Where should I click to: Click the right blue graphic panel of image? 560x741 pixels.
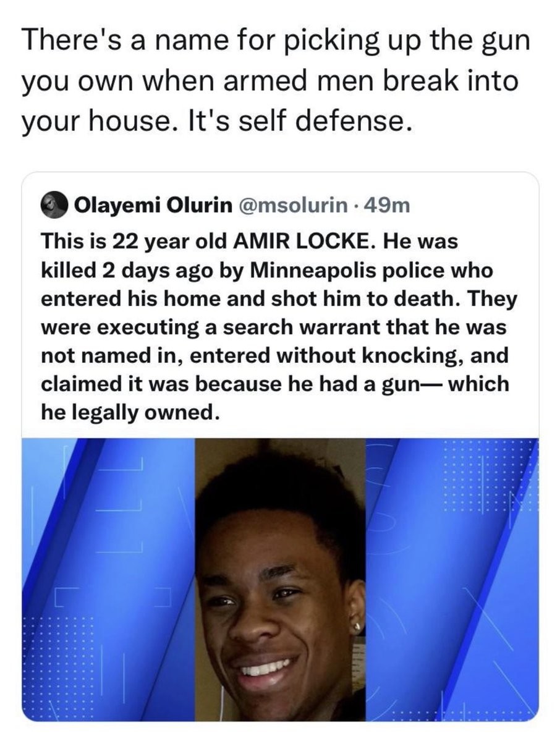(x=452, y=580)
